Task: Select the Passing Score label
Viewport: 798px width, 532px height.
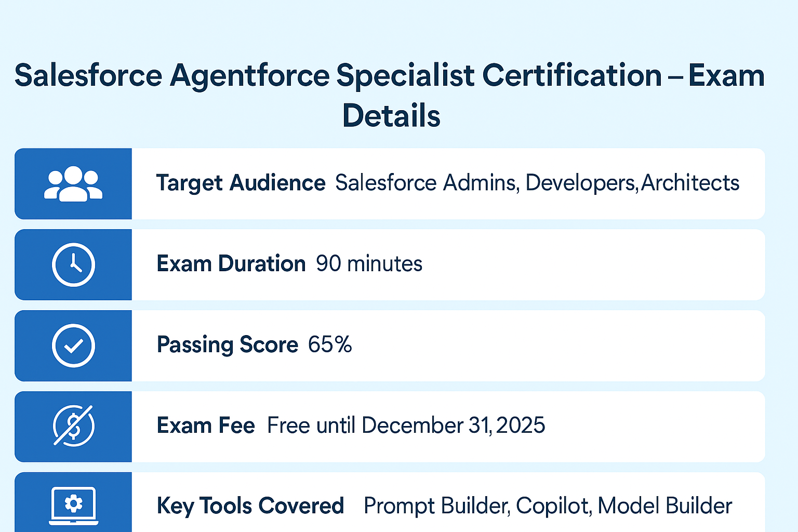Action: tap(228, 345)
